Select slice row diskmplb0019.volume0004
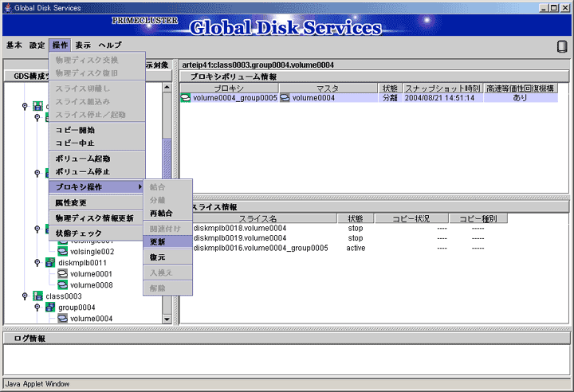 pos(240,238)
